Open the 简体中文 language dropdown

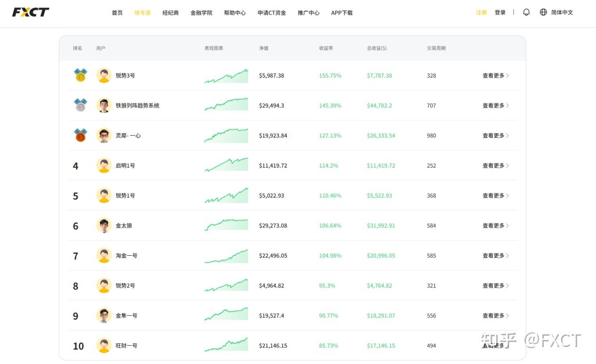pyautogui.click(x=562, y=12)
